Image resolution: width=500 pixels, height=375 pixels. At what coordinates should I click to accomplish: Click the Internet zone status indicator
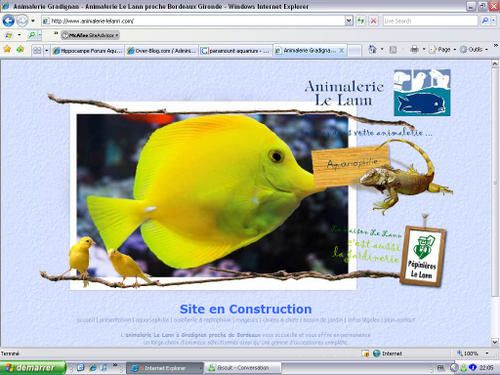388,353
